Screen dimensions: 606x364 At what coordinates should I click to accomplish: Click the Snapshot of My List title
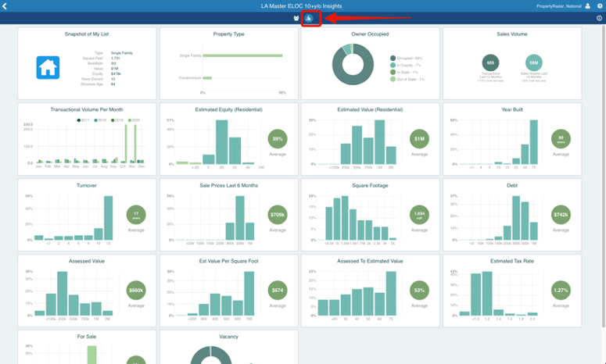coord(87,34)
